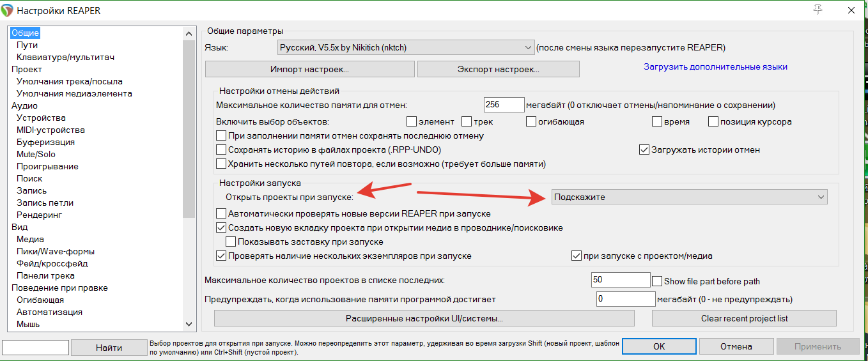Viewport: 868px width, 361px height.
Task: Enable 'Показывать заставку при запуске'
Action: point(231,242)
